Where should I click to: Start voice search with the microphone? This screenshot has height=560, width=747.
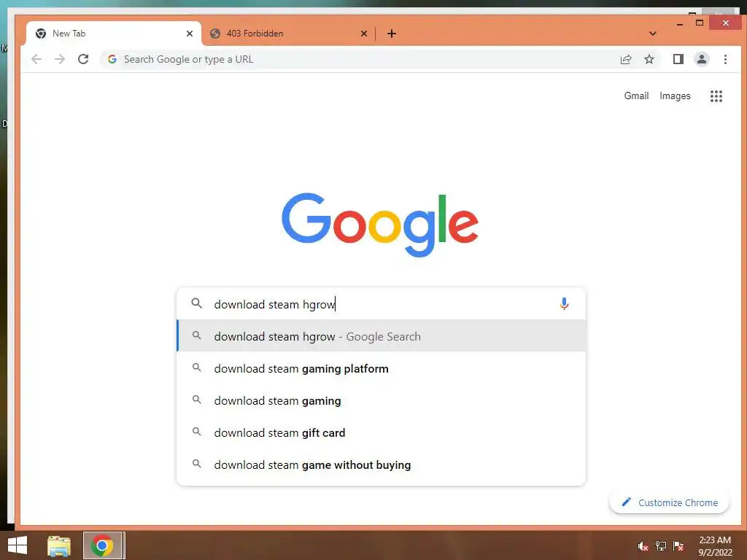(564, 304)
